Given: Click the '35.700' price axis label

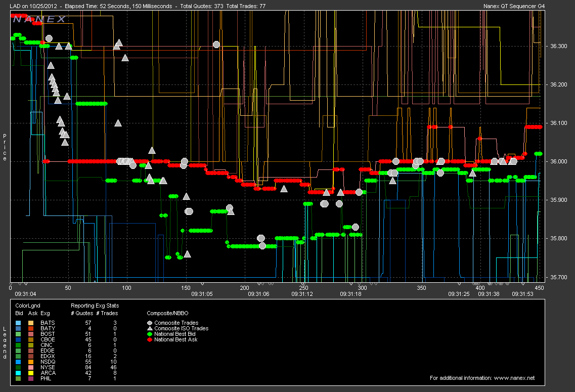Looking at the screenshot, I should click(x=558, y=278).
